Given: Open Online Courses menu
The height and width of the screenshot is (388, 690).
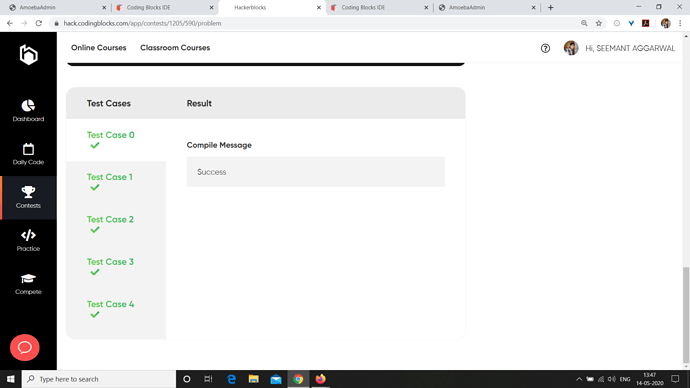Looking at the screenshot, I should pyautogui.click(x=99, y=48).
